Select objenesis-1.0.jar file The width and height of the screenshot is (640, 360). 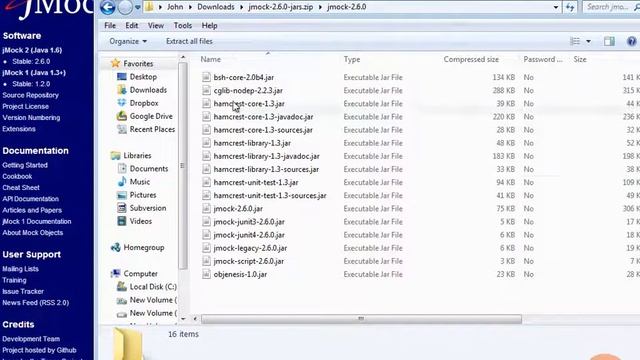[x=240, y=274]
